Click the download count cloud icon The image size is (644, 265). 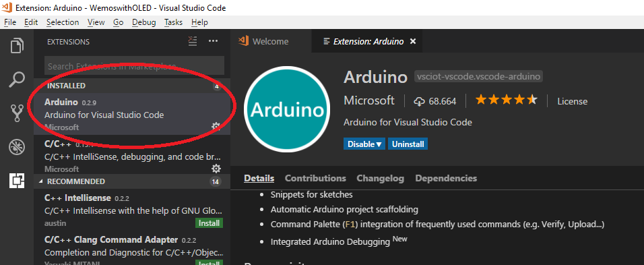(x=419, y=101)
